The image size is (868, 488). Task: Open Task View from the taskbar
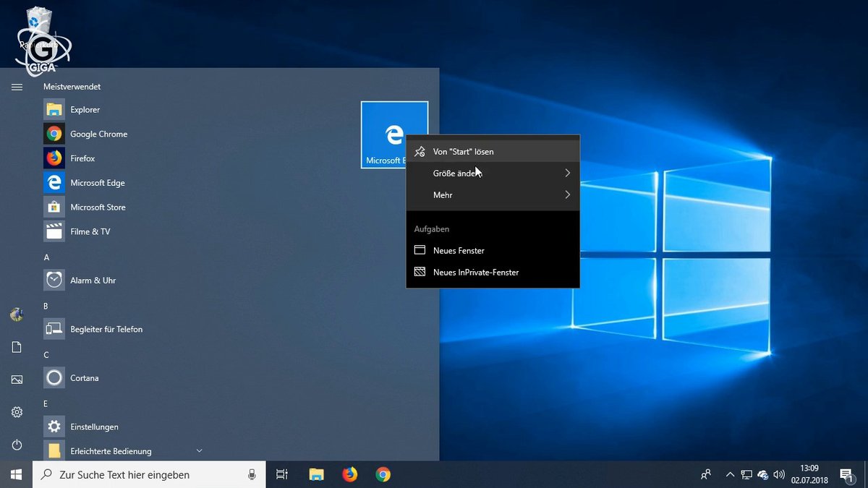(x=281, y=474)
